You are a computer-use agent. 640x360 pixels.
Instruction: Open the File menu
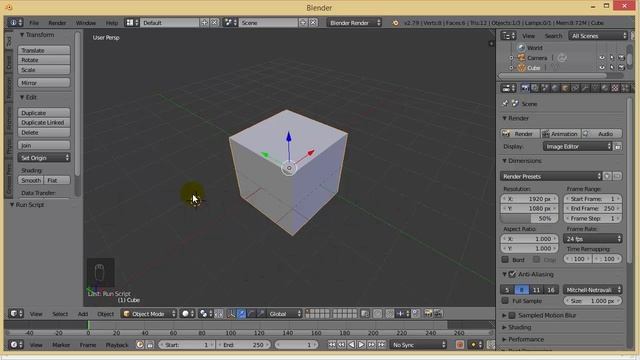34,23
